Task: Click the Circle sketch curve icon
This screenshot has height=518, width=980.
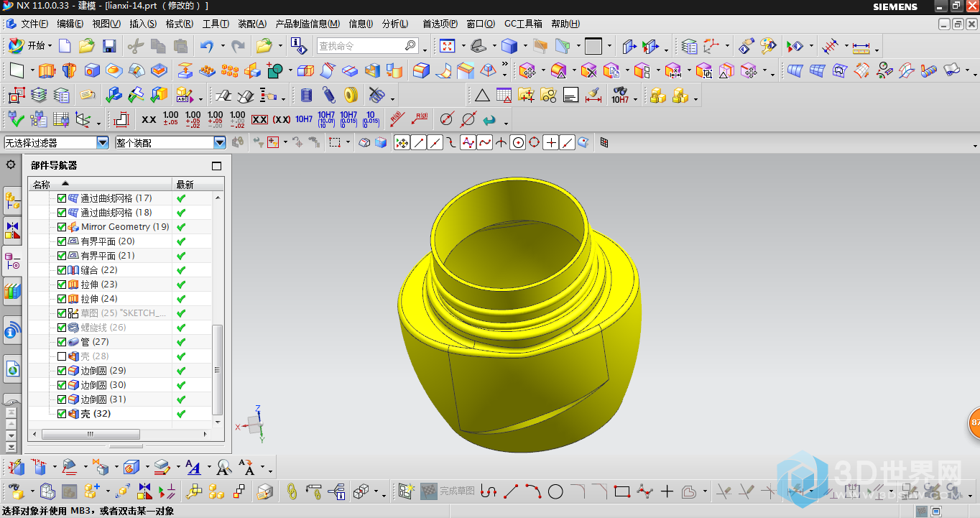Action: [x=555, y=492]
